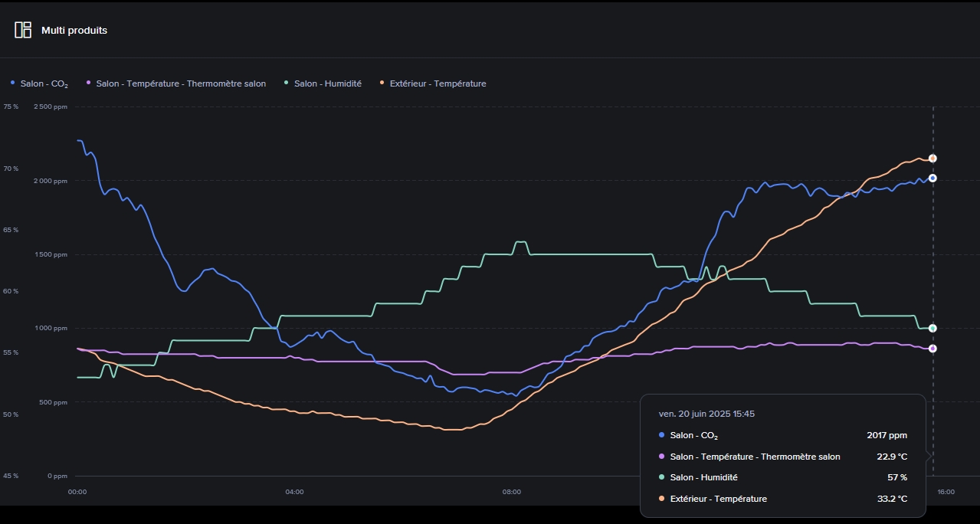Viewport: 980px width, 524px height.
Task: Click the 00:00 time axis label
Action: pyautogui.click(x=77, y=492)
